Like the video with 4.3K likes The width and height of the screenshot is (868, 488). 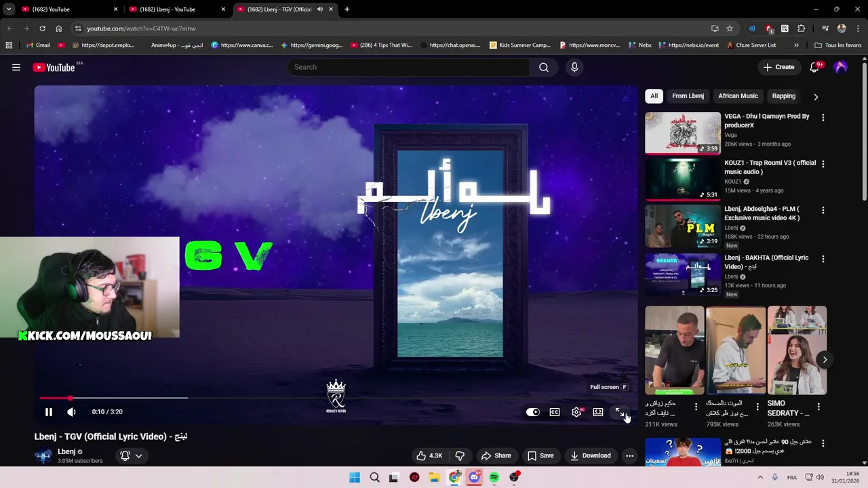[x=429, y=455]
